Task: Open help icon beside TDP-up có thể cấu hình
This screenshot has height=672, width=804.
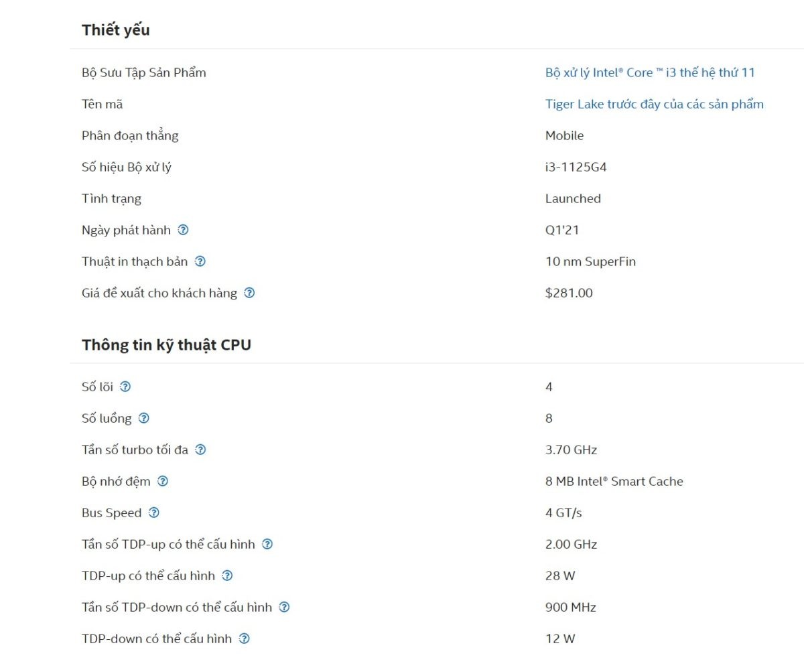Action: [x=227, y=576]
